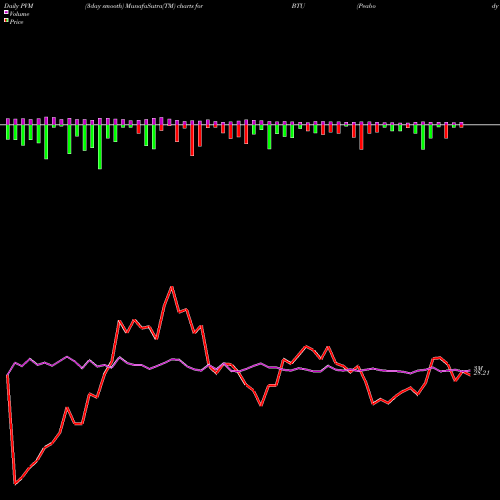Click the 'Volume' legend label
This screenshot has width=500, height=500.
pos(19,14)
